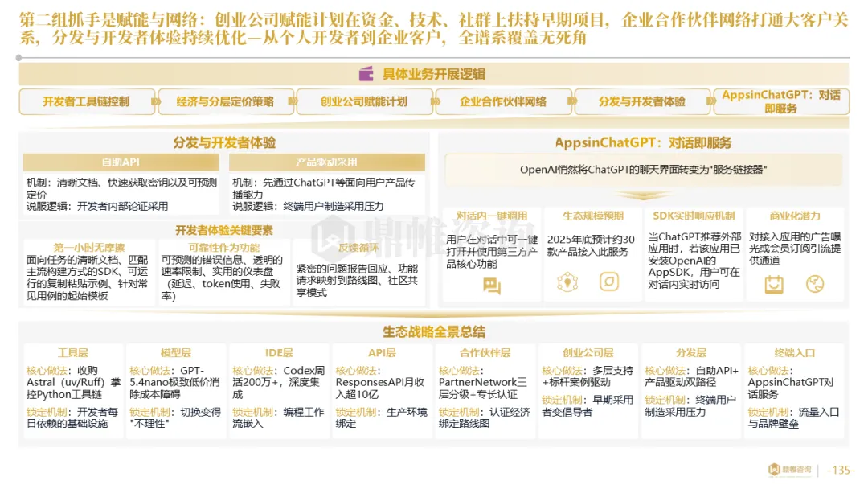The height and width of the screenshot is (489, 868).
Task: Select the 分发与开发者体验 step box
Action: pos(642,102)
